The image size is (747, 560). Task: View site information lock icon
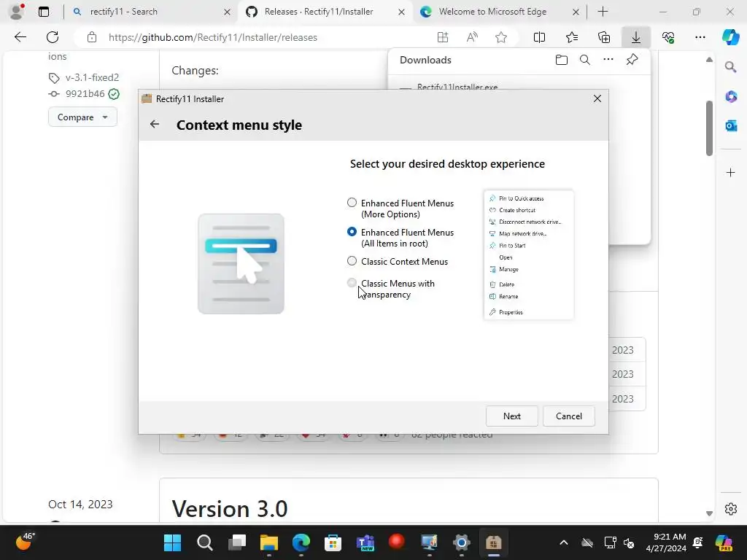pos(92,37)
